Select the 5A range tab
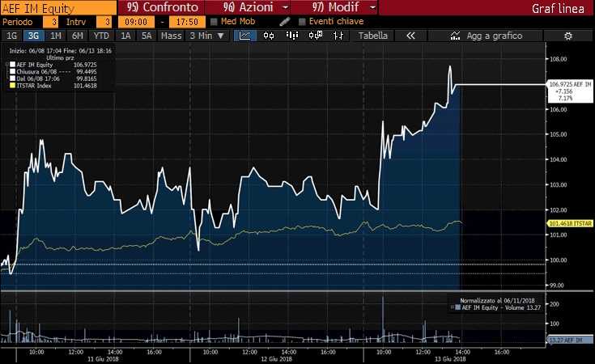The image size is (595, 364). 147,36
